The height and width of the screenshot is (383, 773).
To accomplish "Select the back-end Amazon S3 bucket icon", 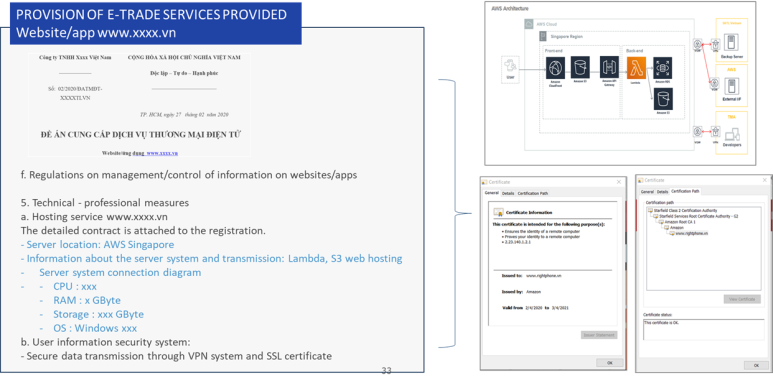I will point(663,99).
